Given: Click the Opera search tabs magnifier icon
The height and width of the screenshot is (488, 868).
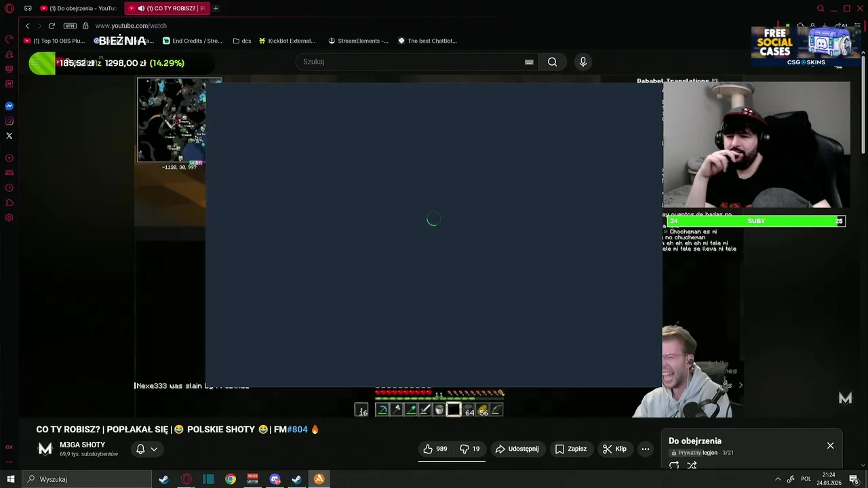Looking at the screenshot, I should point(821,8).
